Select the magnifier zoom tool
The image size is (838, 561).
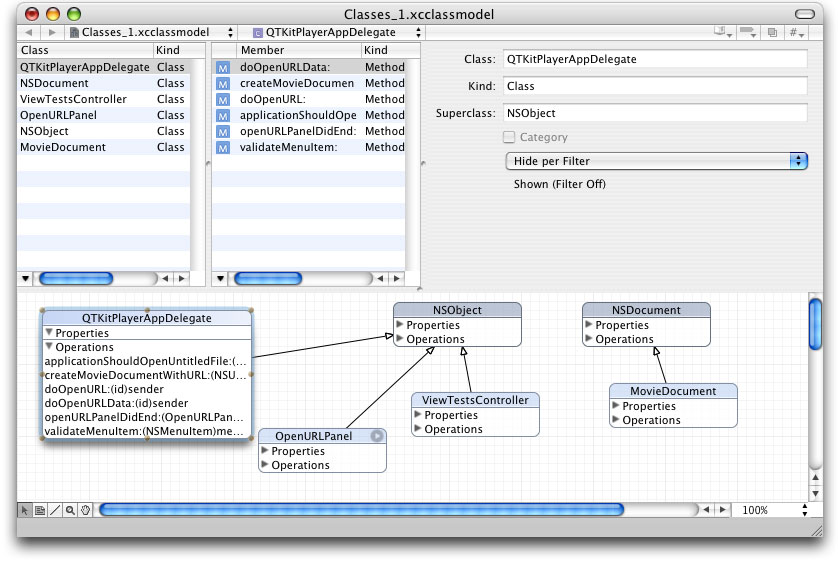click(x=70, y=510)
